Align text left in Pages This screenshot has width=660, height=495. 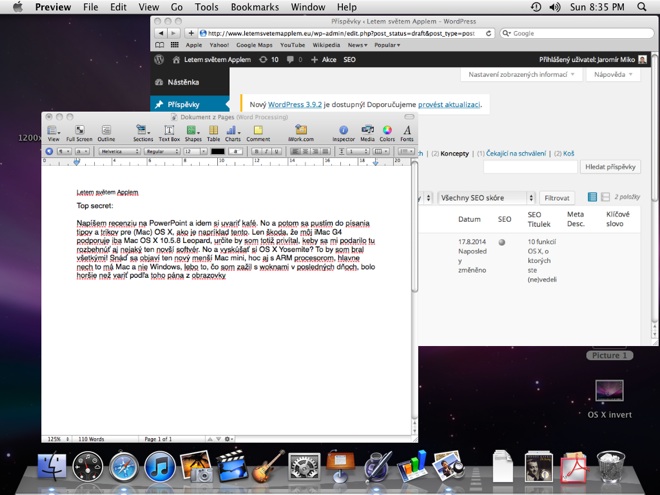click(x=295, y=151)
